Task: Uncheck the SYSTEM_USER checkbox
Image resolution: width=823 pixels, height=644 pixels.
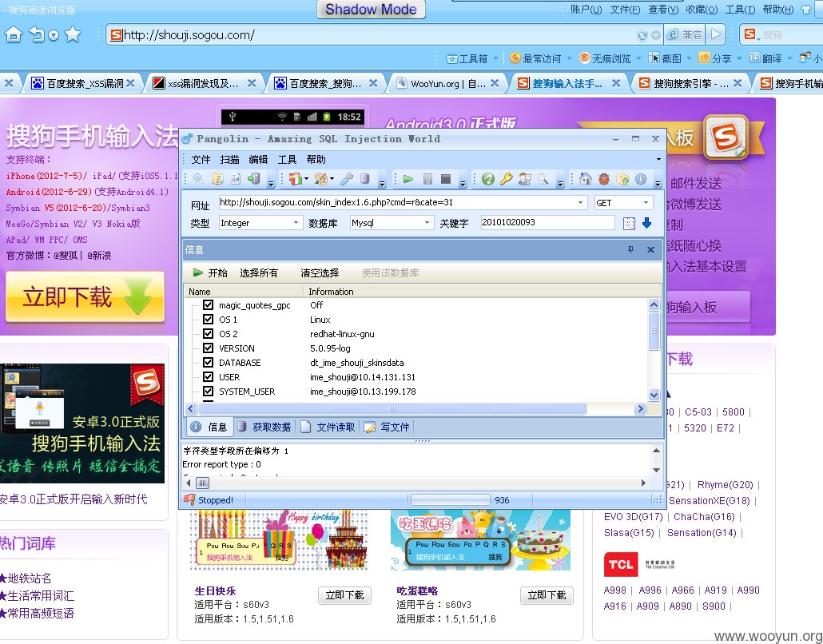Action: [x=209, y=391]
